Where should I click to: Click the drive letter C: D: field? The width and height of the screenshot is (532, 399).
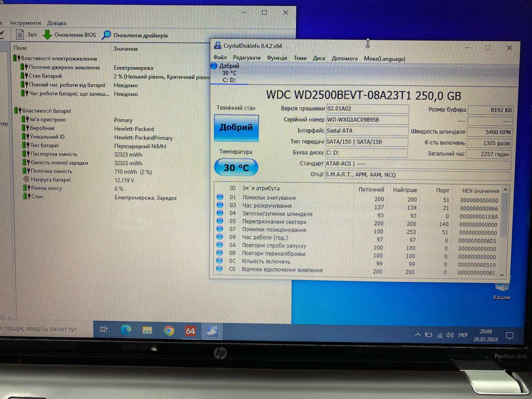367,153
